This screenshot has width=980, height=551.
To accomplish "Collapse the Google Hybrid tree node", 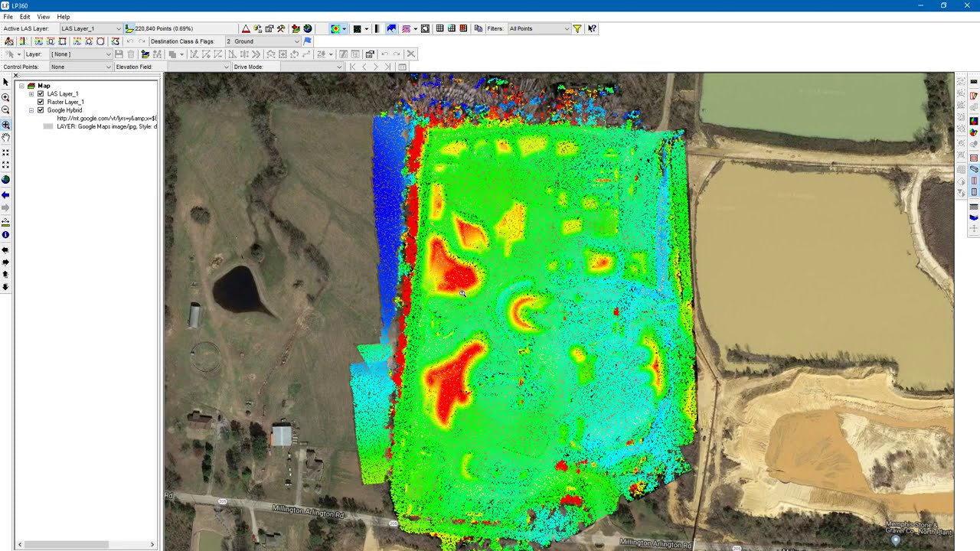I will tap(31, 110).
